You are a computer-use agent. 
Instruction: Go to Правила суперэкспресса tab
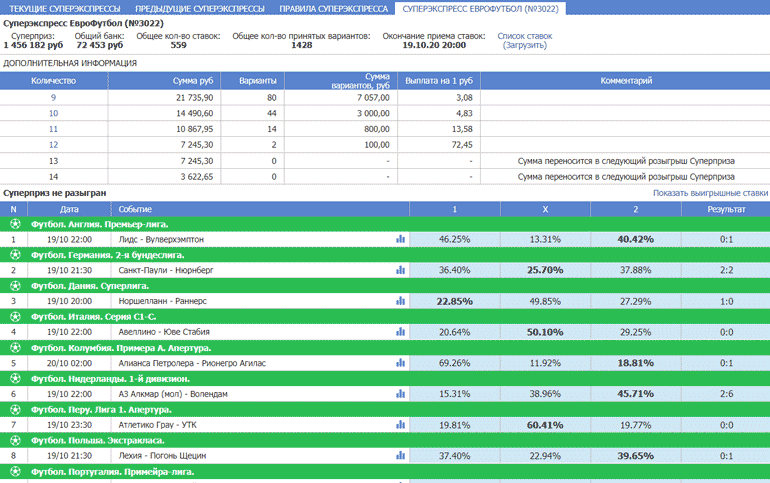pos(332,8)
